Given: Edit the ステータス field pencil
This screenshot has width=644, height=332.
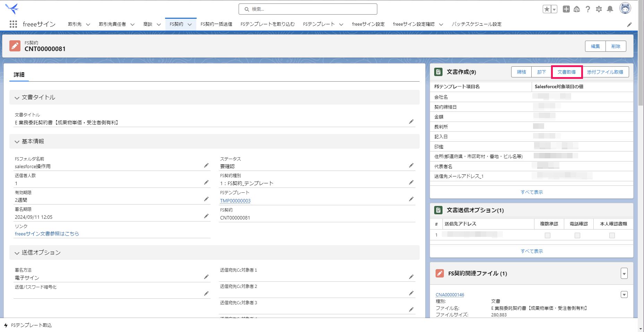Looking at the screenshot, I should pos(411,165).
